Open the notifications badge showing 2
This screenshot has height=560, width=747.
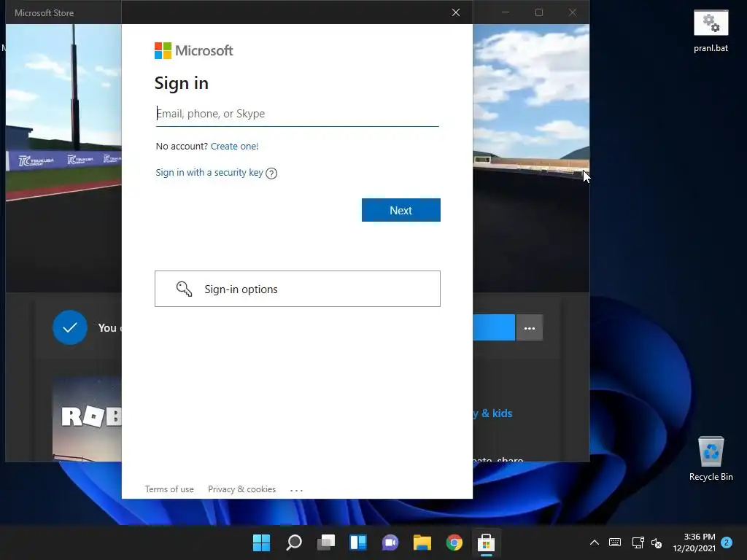[x=727, y=542]
